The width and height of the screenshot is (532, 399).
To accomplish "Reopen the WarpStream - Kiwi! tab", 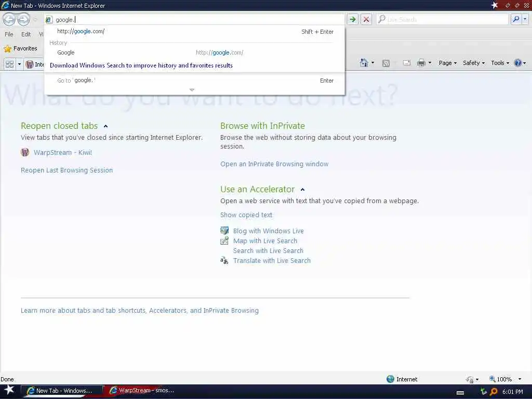I will click(x=63, y=153).
